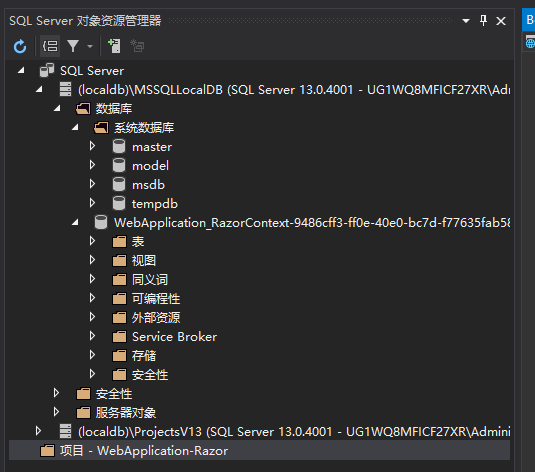Click the filter funnel icon

(x=73, y=46)
